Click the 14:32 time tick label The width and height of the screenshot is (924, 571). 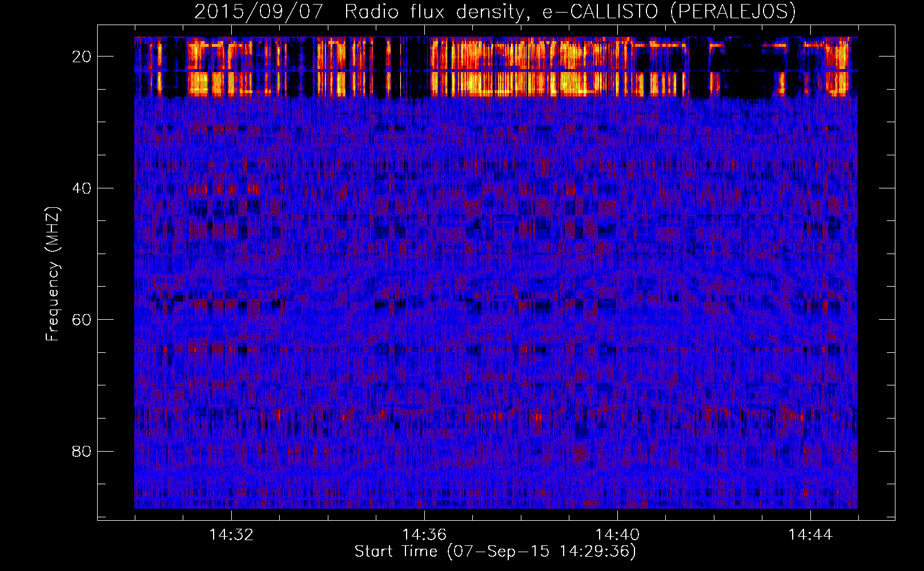pyautogui.click(x=231, y=535)
